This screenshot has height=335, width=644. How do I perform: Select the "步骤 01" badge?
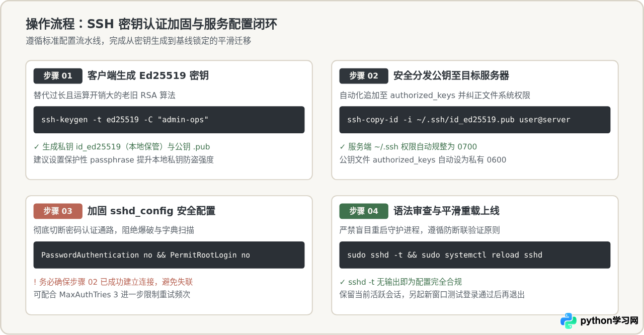(58, 76)
